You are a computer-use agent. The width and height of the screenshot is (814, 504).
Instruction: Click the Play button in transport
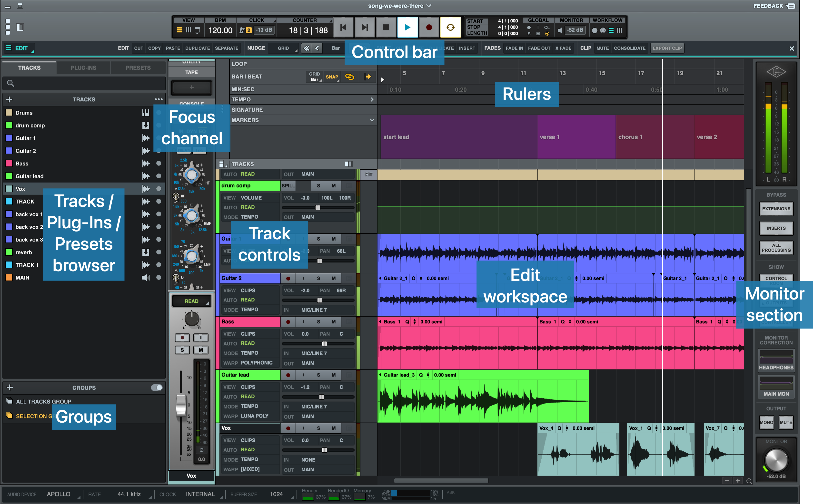tap(407, 27)
